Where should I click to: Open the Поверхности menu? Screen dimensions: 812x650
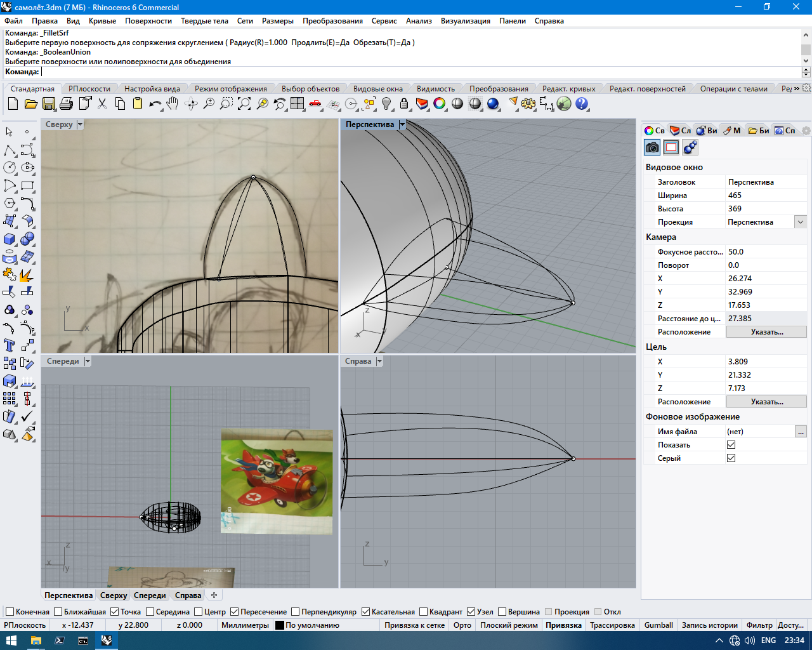tap(148, 21)
